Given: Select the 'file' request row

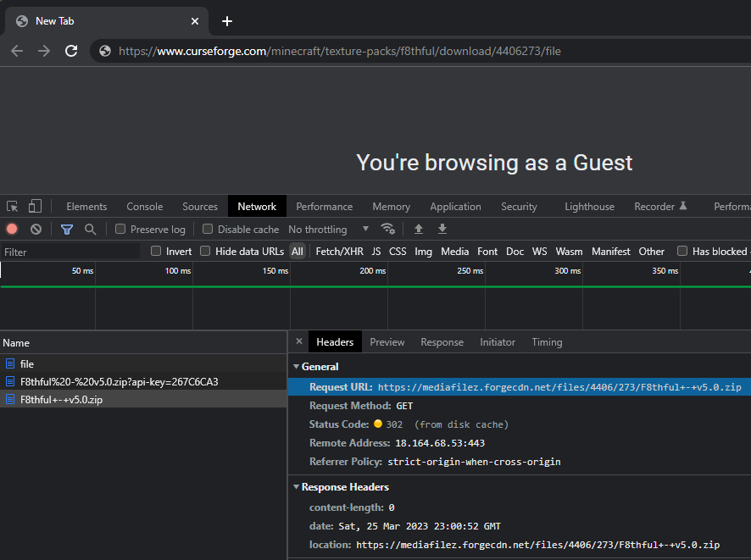Looking at the screenshot, I should pyautogui.click(x=143, y=363).
